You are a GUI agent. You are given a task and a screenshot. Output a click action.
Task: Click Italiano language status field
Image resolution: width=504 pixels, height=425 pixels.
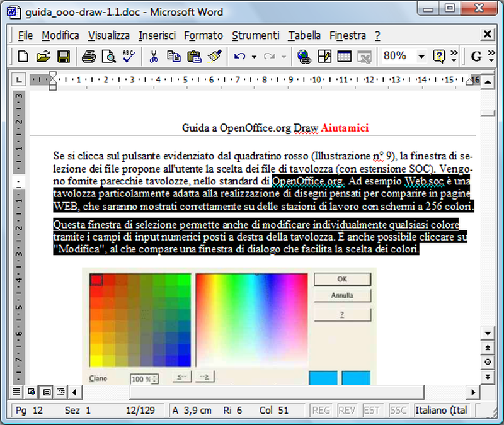pyautogui.click(x=441, y=411)
